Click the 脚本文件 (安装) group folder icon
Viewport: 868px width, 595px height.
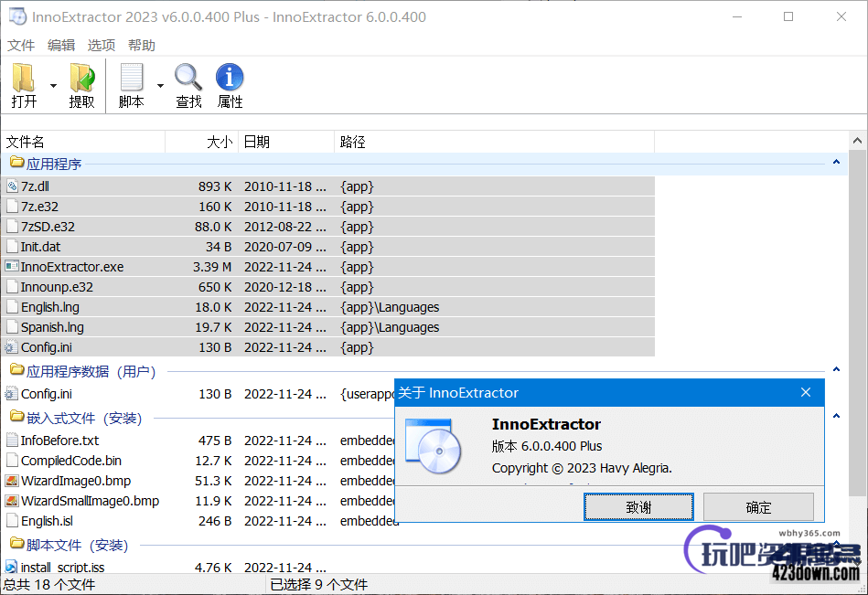[x=16, y=543]
